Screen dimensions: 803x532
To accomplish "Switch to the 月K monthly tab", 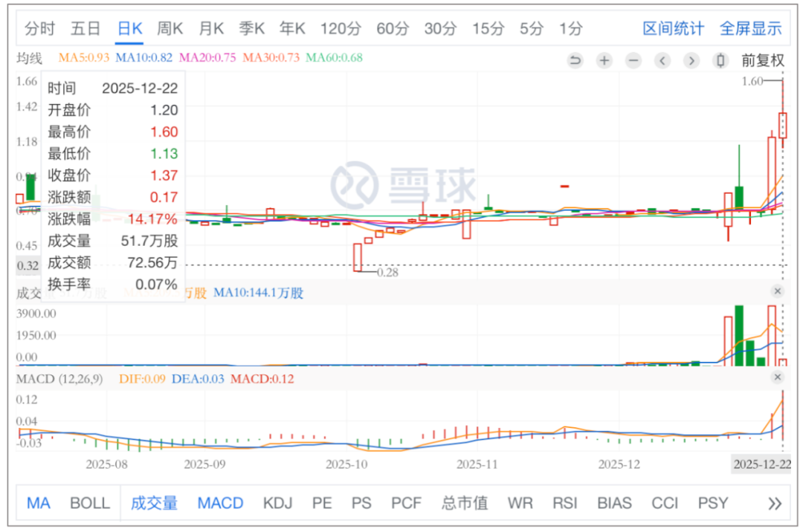I will 210,29.
